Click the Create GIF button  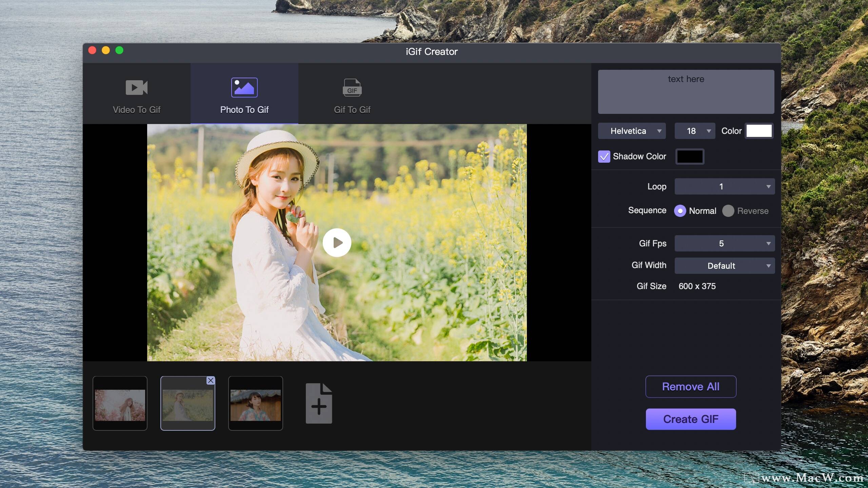(691, 419)
